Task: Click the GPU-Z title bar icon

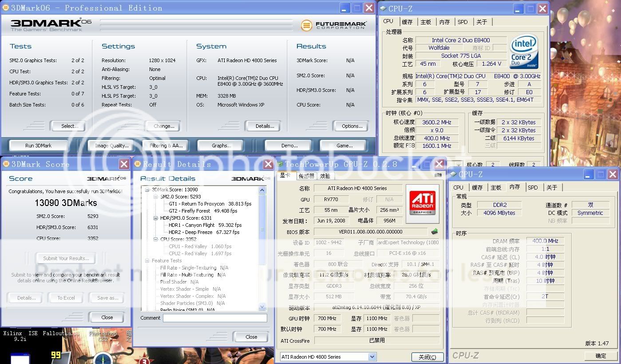Action: 280,164
